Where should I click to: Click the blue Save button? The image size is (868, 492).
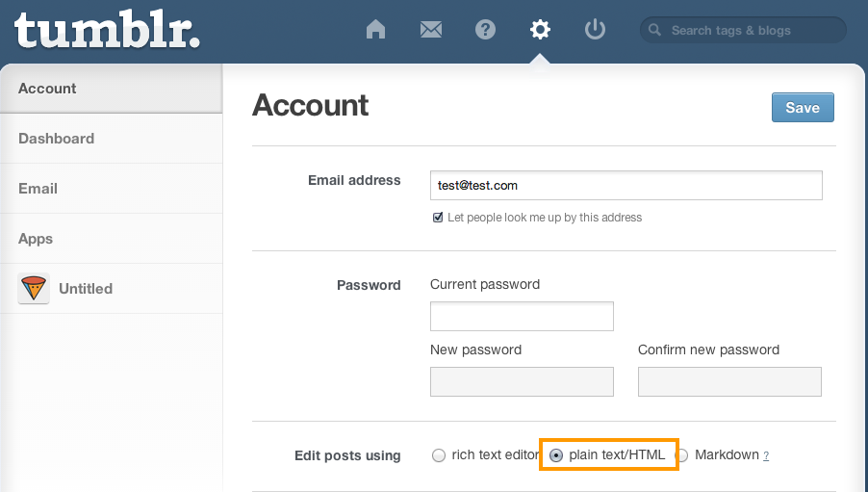point(803,108)
